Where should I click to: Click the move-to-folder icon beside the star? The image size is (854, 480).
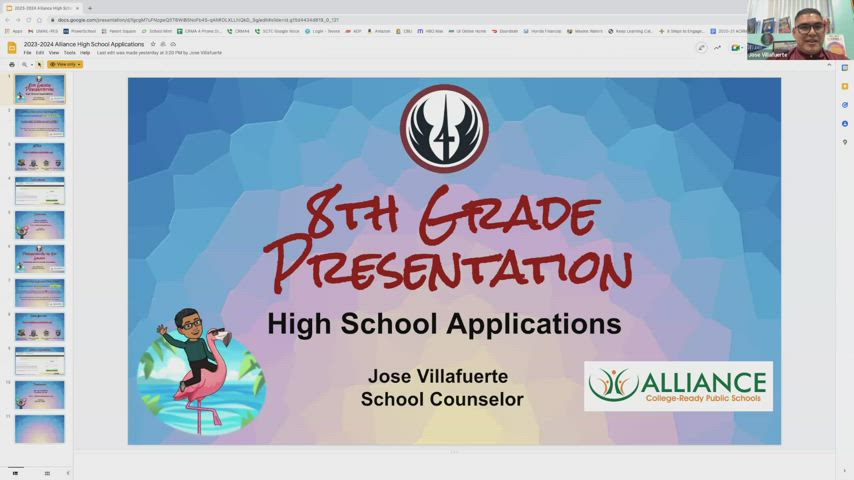click(163, 44)
